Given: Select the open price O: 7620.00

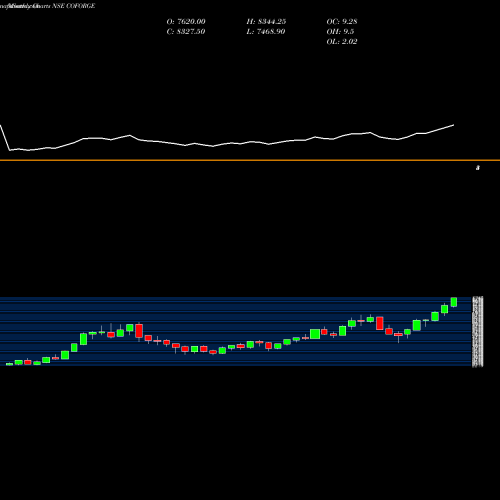Looking at the screenshot, I should [186, 22].
